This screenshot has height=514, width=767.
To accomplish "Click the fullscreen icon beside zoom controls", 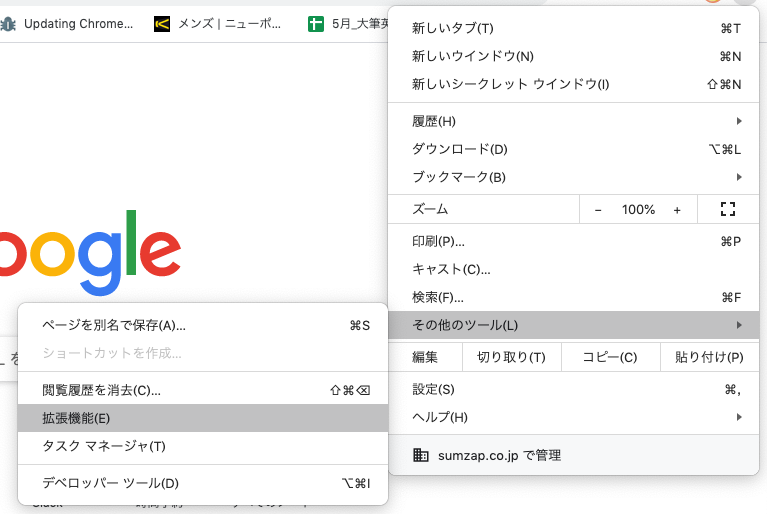I will coord(727,209).
